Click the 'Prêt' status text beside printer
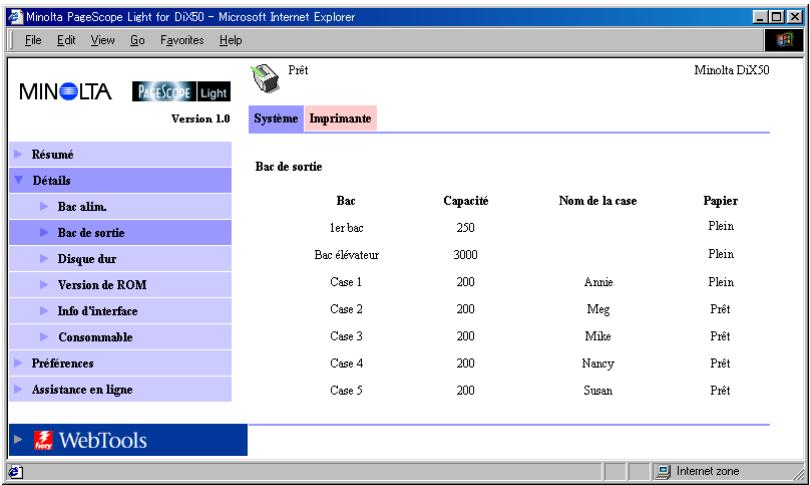810x485 pixels. coord(298,70)
